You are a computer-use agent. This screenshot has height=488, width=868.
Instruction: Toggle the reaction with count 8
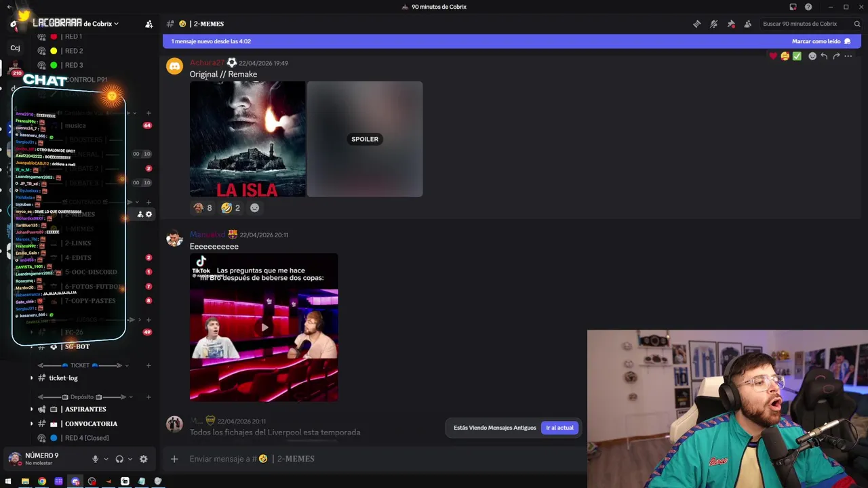tap(202, 208)
